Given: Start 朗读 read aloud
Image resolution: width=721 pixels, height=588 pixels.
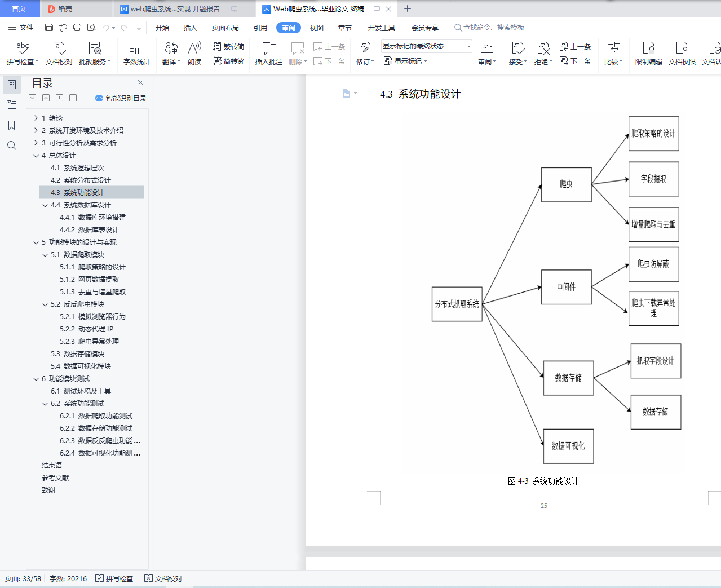Looking at the screenshot, I should tap(194, 54).
